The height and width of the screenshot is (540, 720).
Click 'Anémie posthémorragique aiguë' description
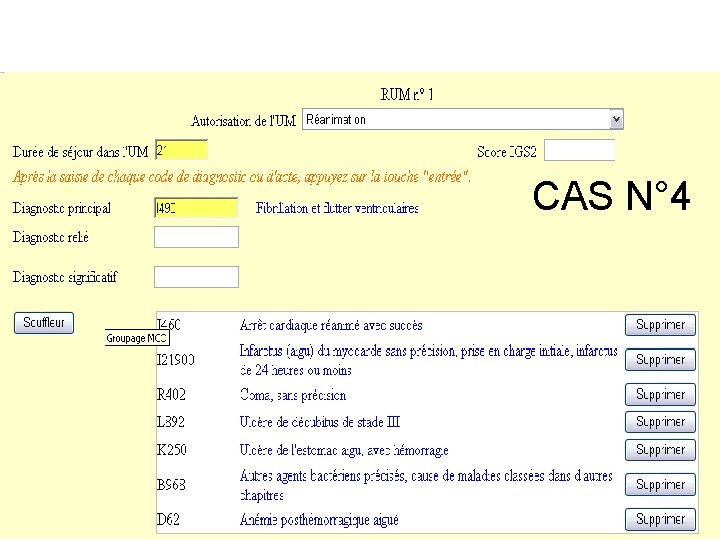coord(319,520)
